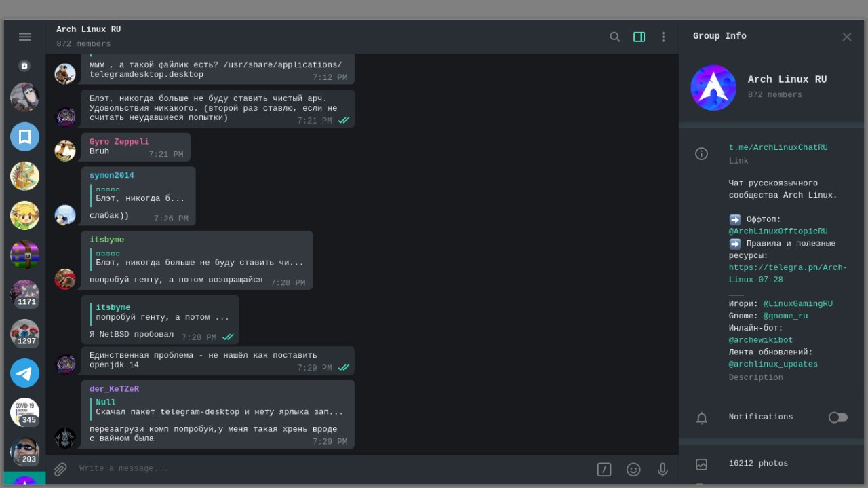The height and width of the screenshot is (488, 868).
Task: Click itsbyme's avatar next to генту message
Action: click(65, 280)
